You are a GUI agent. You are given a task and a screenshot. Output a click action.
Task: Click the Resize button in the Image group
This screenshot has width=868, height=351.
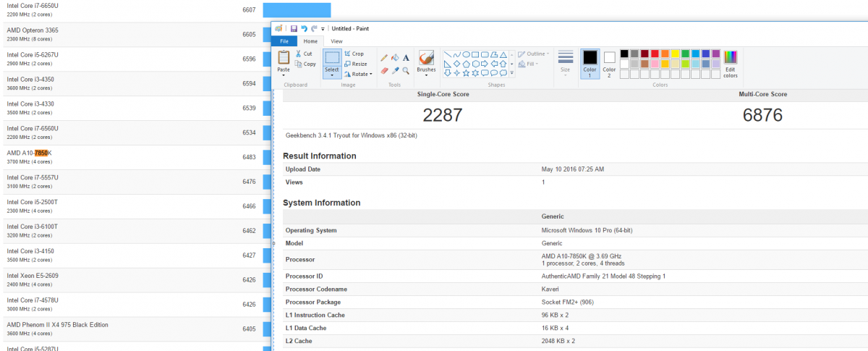click(356, 64)
